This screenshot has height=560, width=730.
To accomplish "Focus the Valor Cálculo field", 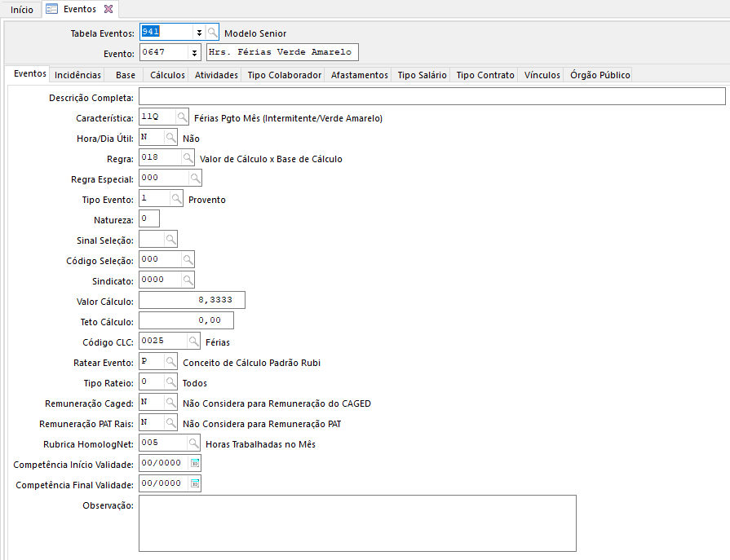I will [x=192, y=300].
